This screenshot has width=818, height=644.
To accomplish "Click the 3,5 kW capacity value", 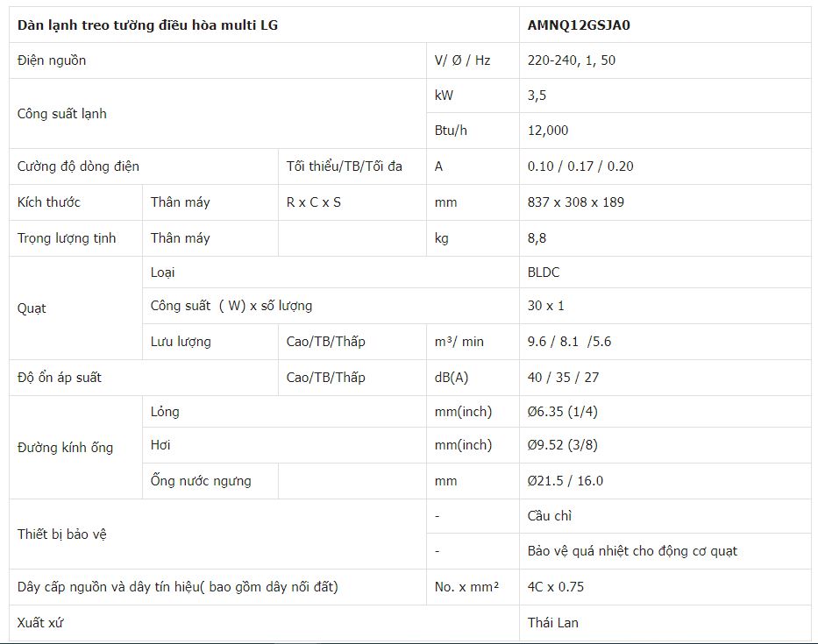I will tap(537, 96).
